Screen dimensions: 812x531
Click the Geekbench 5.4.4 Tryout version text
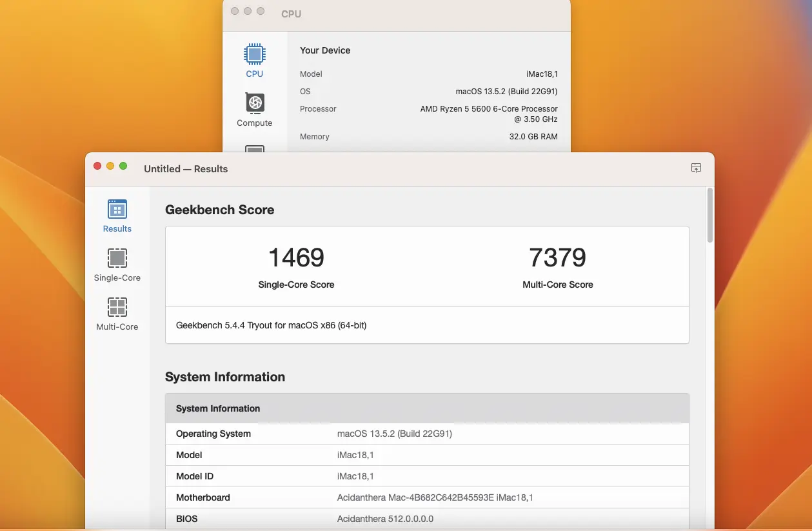pyautogui.click(x=271, y=325)
